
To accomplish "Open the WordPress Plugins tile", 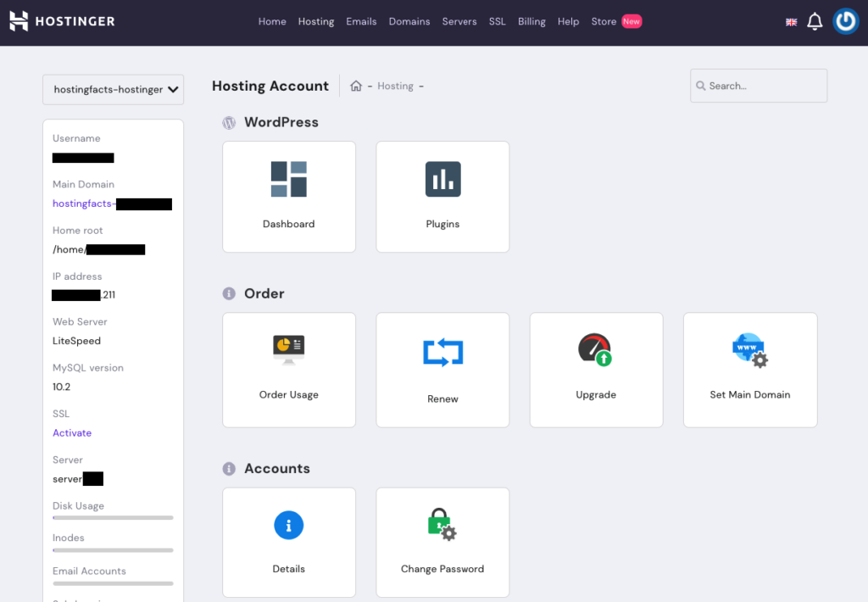I will click(x=442, y=197).
